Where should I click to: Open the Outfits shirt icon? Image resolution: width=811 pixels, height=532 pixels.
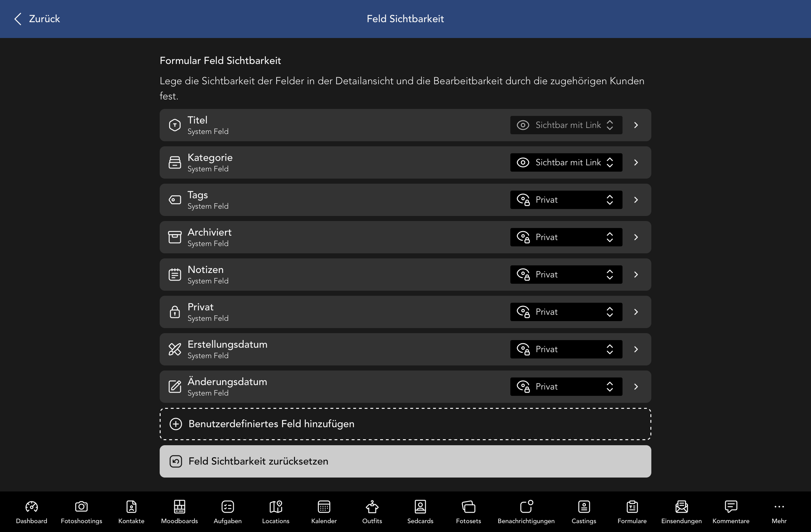tap(372, 506)
